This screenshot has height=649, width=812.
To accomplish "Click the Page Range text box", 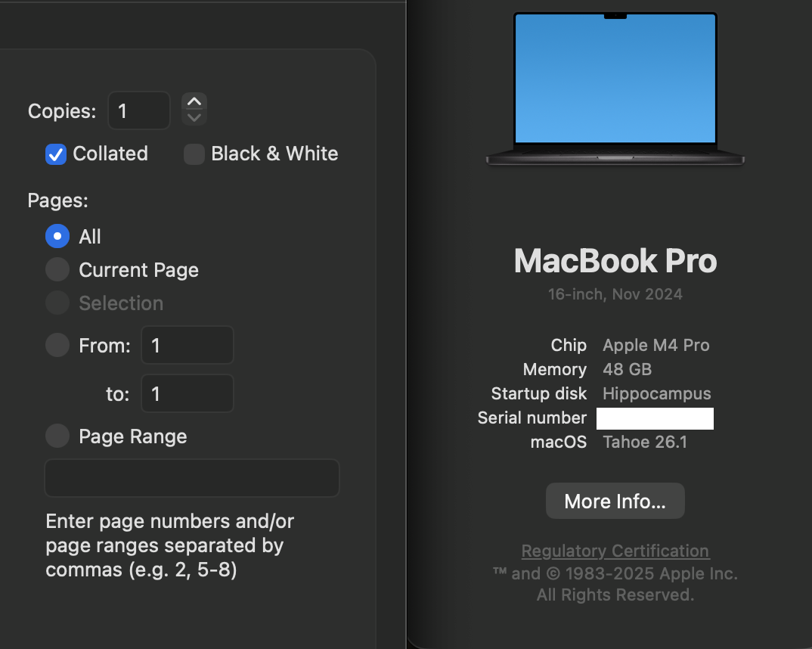I will click(192, 477).
